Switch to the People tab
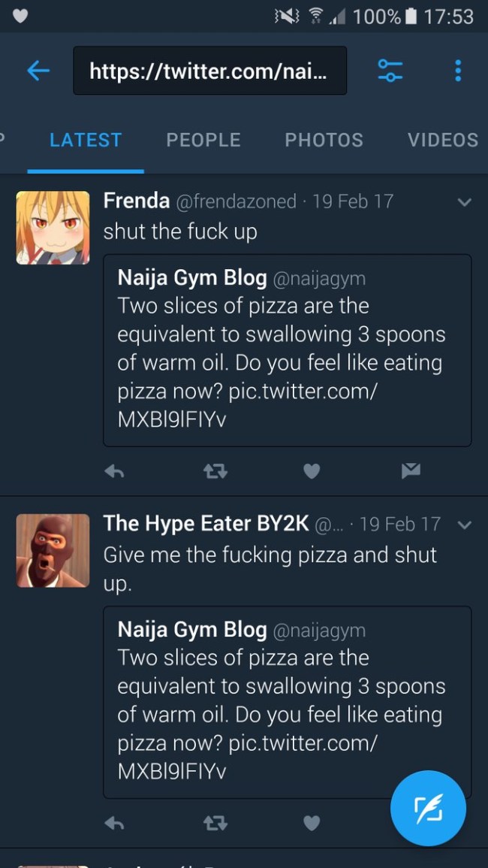The height and width of the screenshot is (868, 488). click(203, 141)
